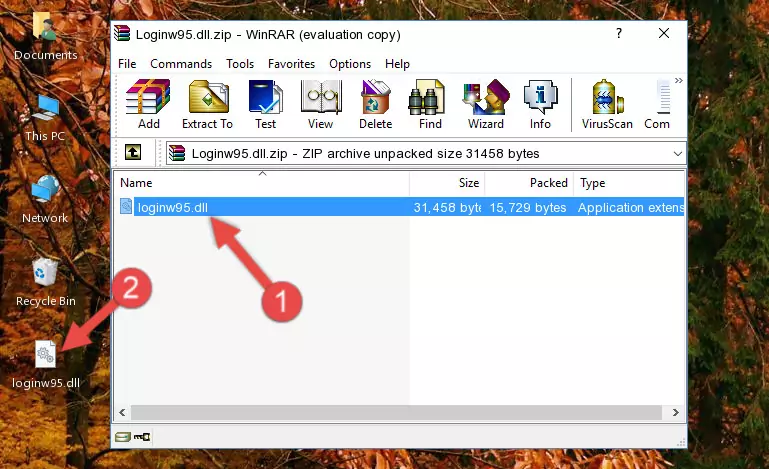
Task: Click the Application extension type cell
Action: tap(631, 208)
